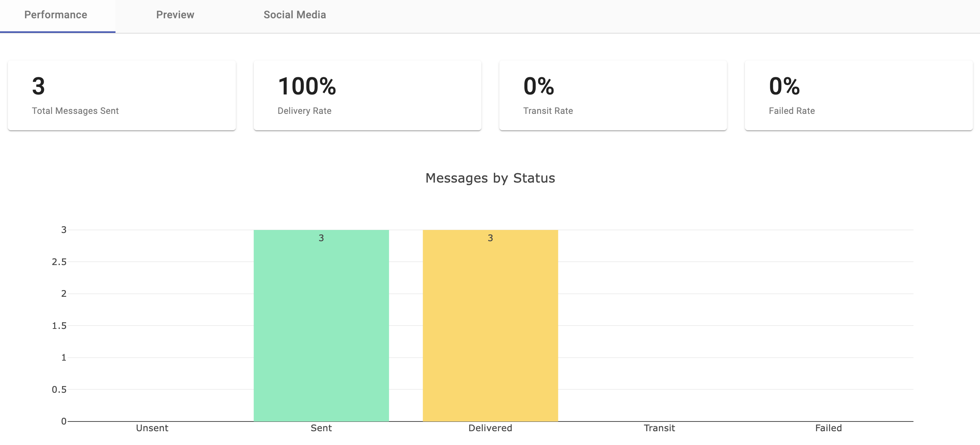The width and height of the screenshot is (980, 445).
Task: Click the Delivered axis label
Action: click(490, 428)
